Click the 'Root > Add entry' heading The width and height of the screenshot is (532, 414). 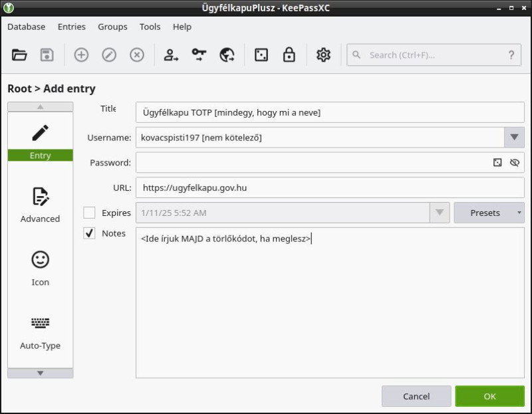click(x=52, y=88)
